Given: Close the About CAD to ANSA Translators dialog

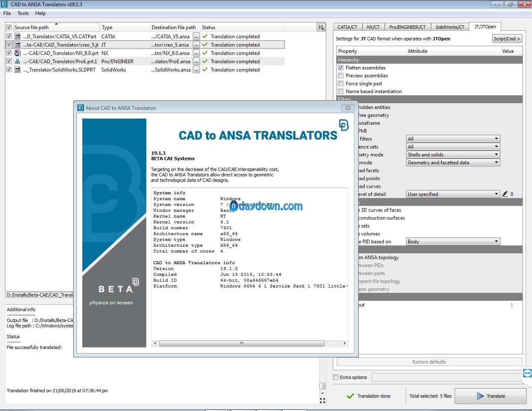Looking at the screenshot, I should point(348,108).
